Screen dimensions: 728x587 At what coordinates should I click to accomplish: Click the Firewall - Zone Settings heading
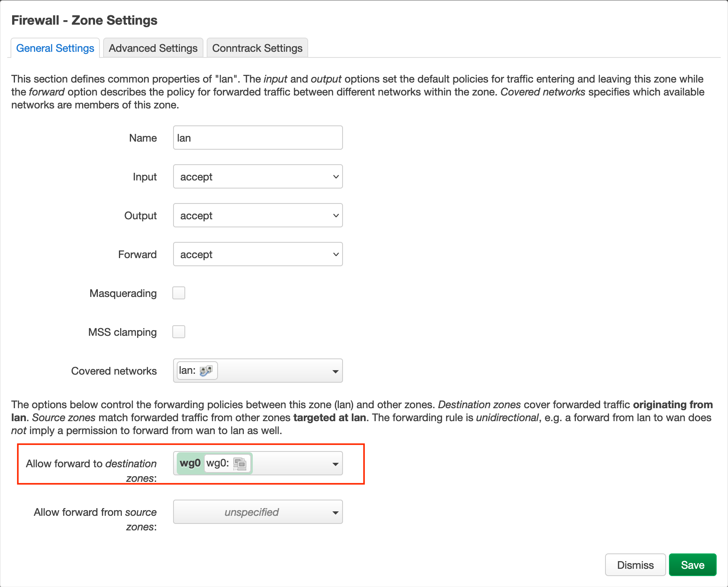pos(84,20)
